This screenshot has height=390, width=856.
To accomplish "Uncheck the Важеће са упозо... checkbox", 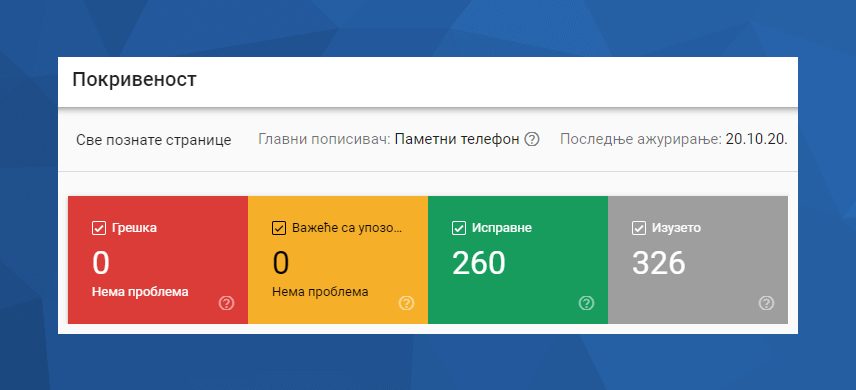I will click(x=279, y=228).
